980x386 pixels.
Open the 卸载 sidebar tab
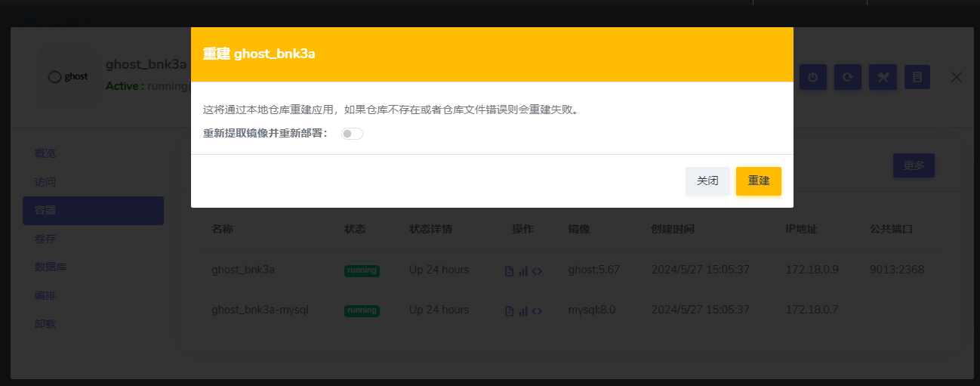click(x=45, y=324)
